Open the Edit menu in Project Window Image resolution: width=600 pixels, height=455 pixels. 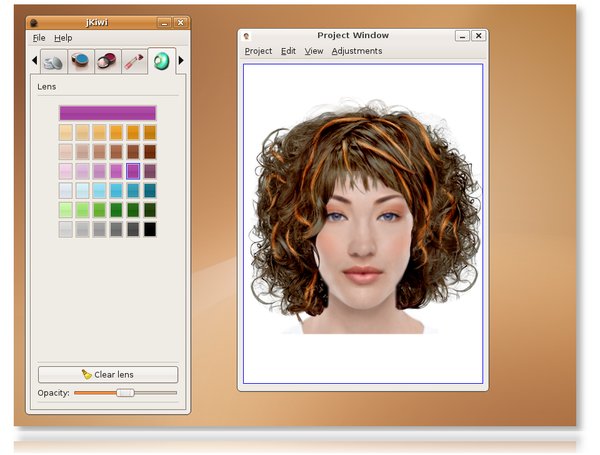pos(288,51)
